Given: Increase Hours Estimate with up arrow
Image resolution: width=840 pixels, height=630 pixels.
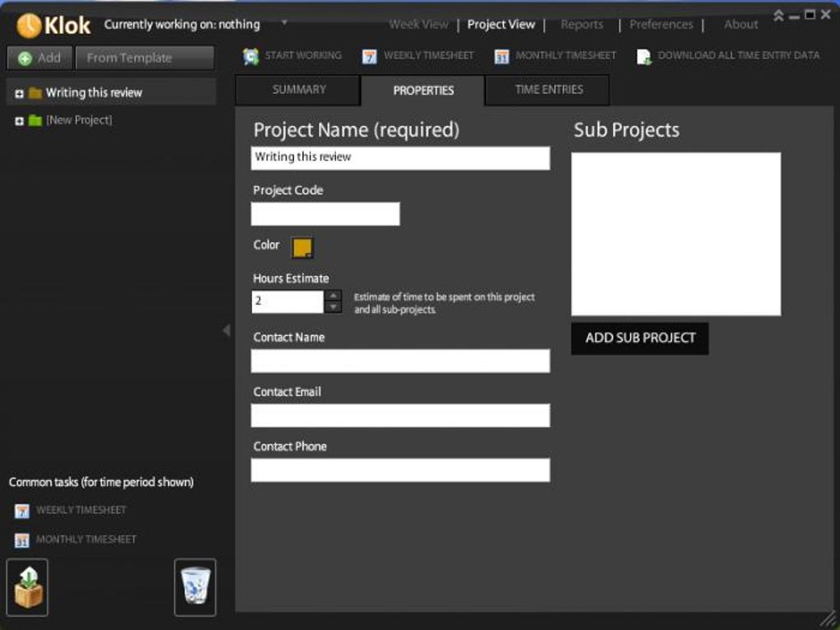Looking at the screenshot, I should [x=334, y=296].
